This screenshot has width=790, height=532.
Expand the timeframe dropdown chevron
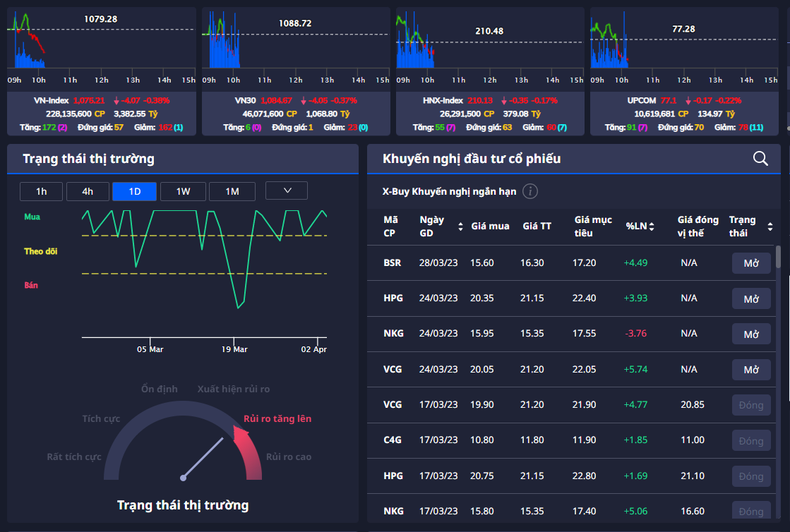(286, 191)
